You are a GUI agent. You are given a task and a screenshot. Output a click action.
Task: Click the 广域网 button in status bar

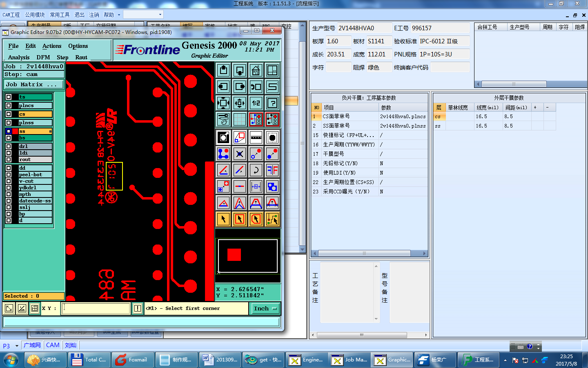(32, 345)
